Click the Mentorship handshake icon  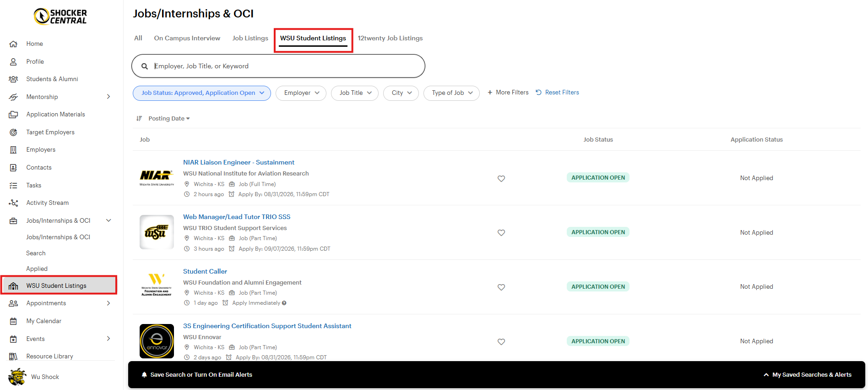pos(13,97)
